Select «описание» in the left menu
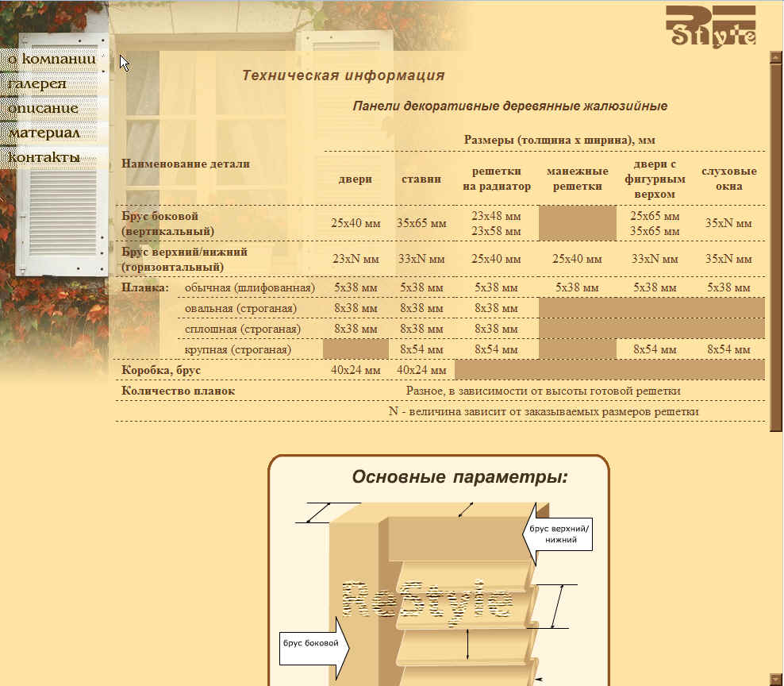The image size is (784, 686). coord(44,108)
